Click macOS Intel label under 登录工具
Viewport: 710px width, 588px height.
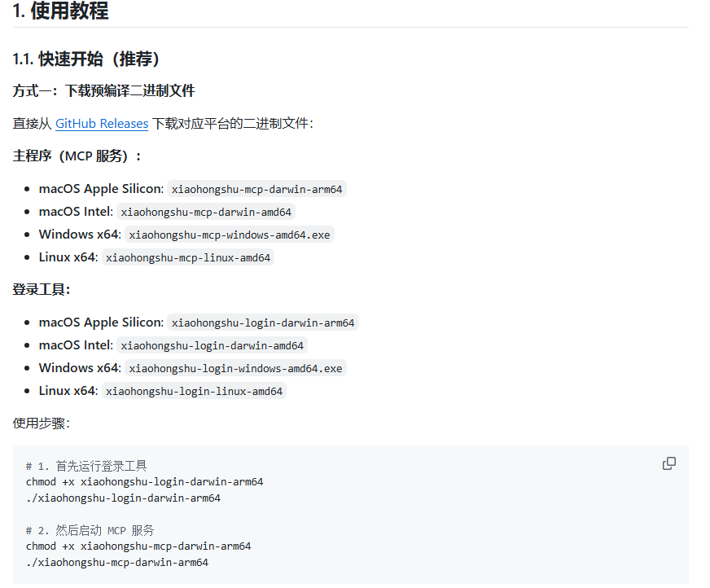(76, 345)
